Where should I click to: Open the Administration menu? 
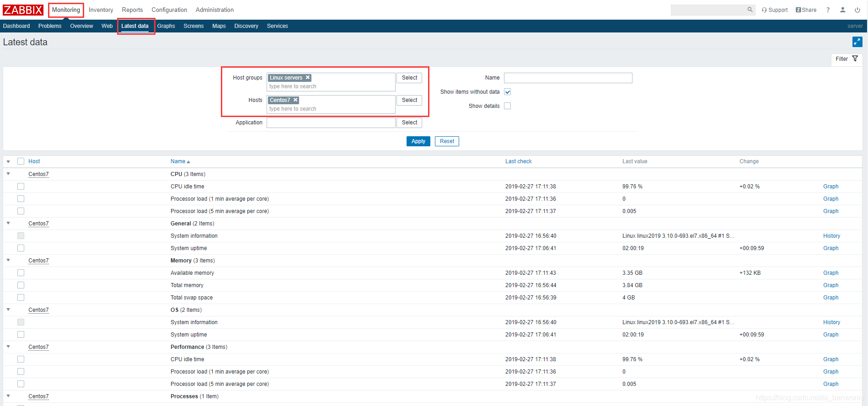(x=214, y=10)
